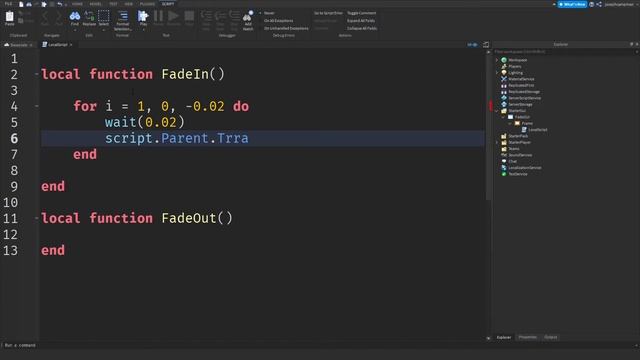The image size is (640, 360).
Task: Collapse the StarterGui tree node
Action: click(x=497, y=111)
